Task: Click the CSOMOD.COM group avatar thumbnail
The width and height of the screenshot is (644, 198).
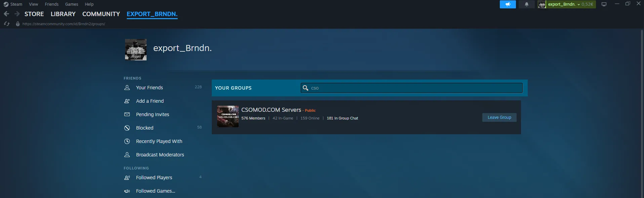Action: 228,116
